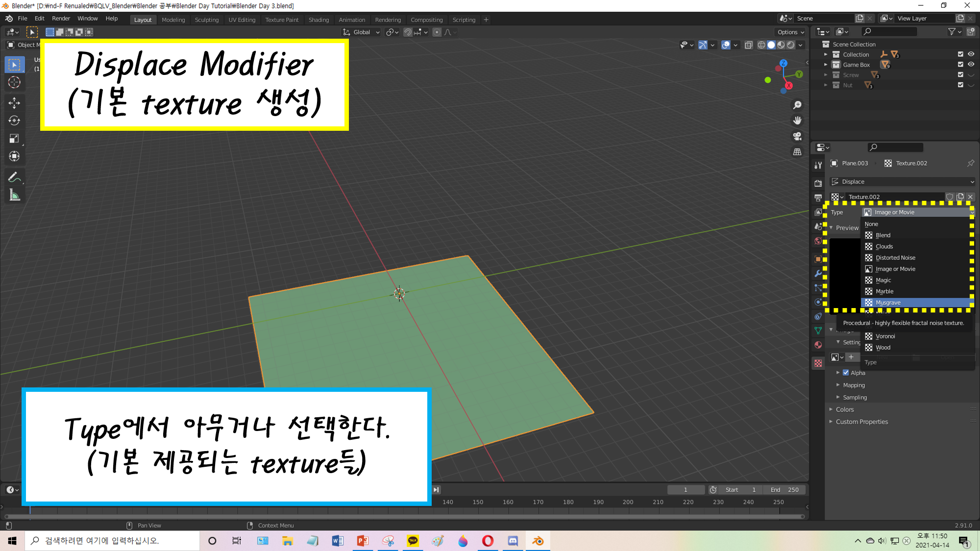Hide the Game Box with its eye icon
980x551 pixels.
click(x=971, y=65)
